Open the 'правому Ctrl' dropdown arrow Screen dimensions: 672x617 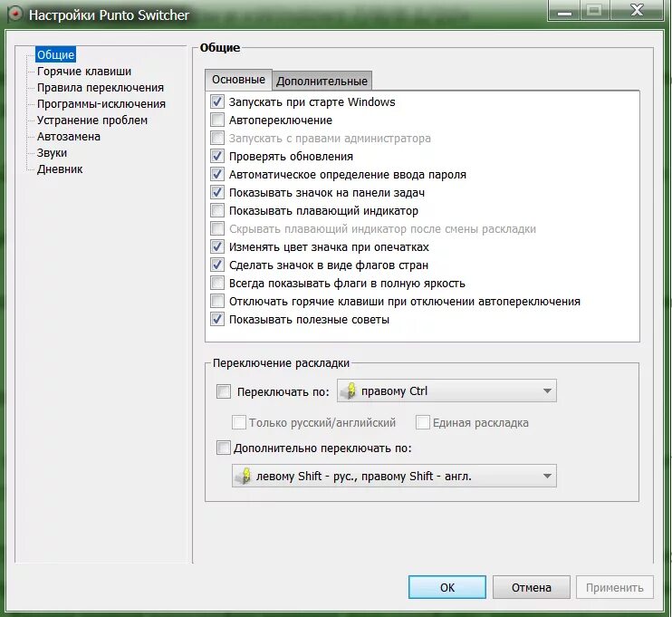click(x=547, y=390)
